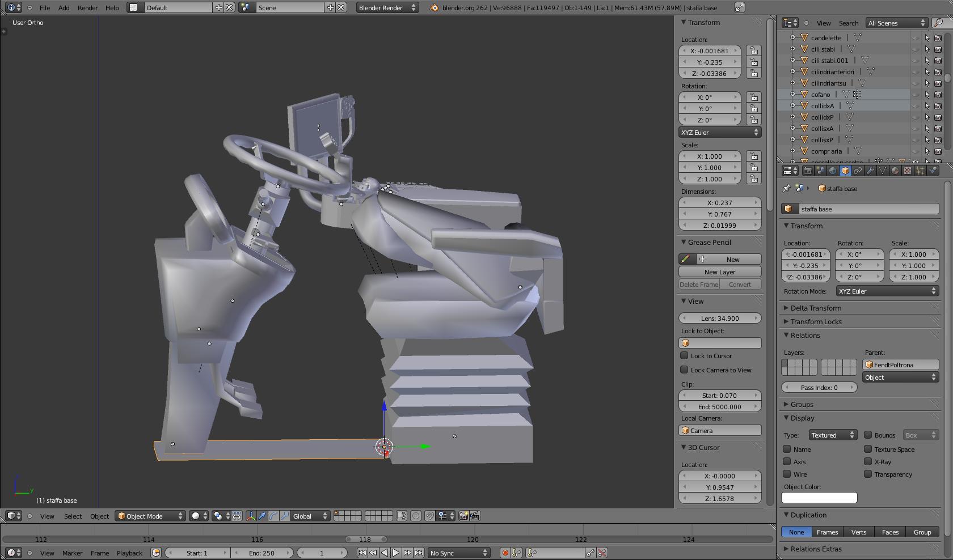Open the Modifiers tab (wrench icon)
The width and height of the screenshot is (953, 560).
point(870,171)
